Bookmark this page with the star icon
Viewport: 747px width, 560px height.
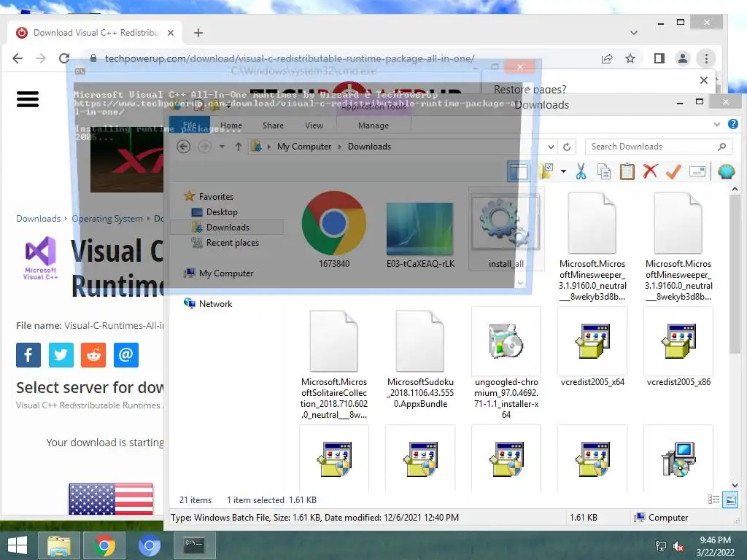[x=630, y=58]
